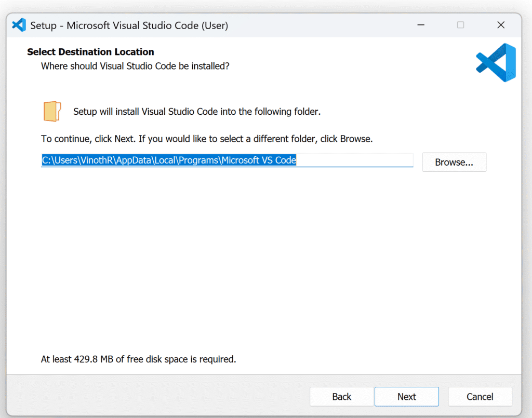Click the free disk space requirement text
532x418 pixels.
tap(138, 359)
